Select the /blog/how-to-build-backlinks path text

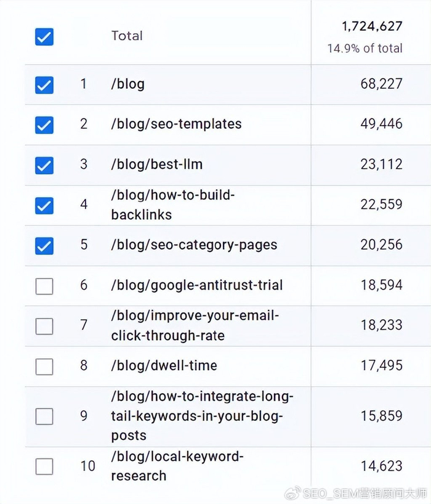[172, 205]
